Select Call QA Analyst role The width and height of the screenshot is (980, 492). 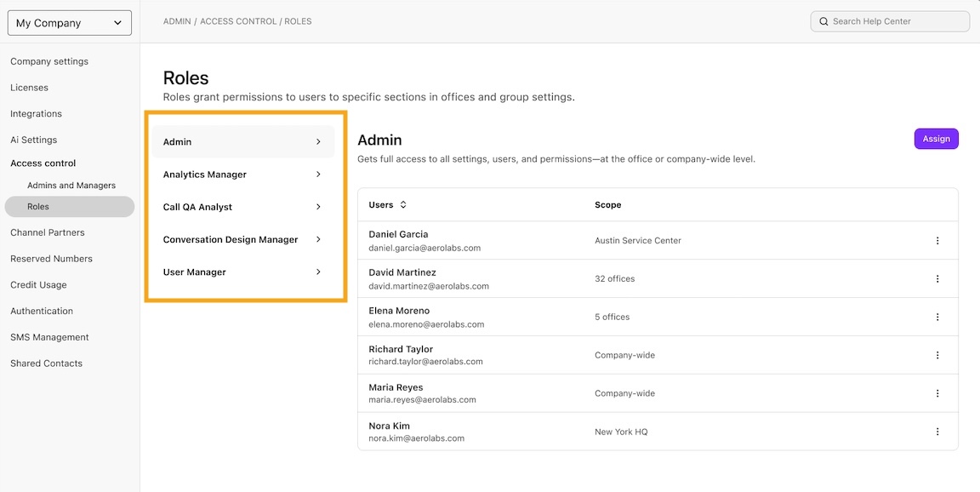(x=243, y=207)
